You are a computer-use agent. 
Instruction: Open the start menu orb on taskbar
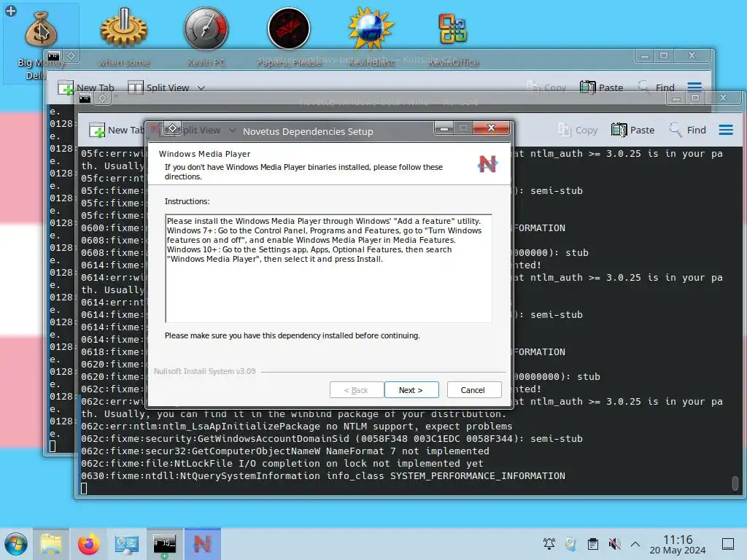pyautogui.click(x=16, y=544)
